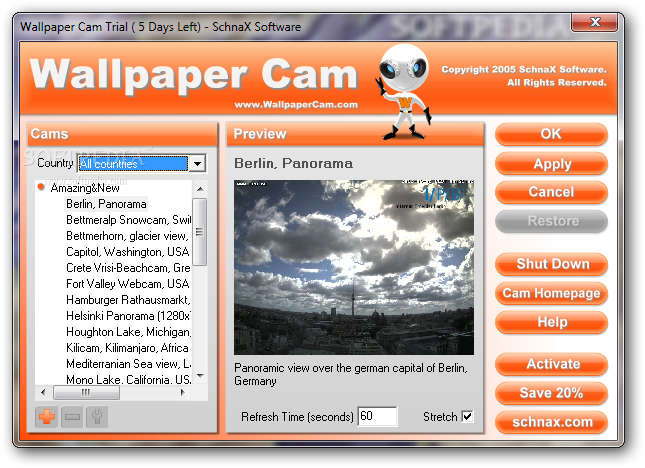Viewport: 645px width, 468px height.
Task: Click the Berlin panorama preview image
Action: pos(354,267)
